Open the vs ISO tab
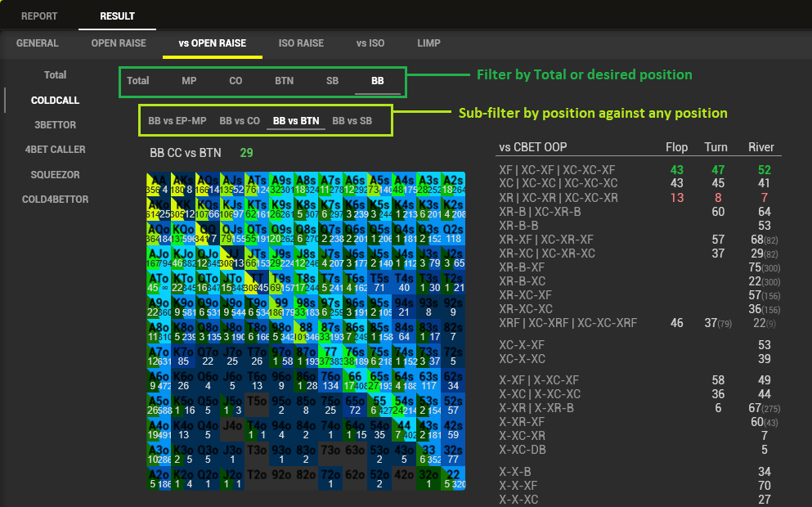Viewport: 812px width, 507px height. tap(372, 43)
